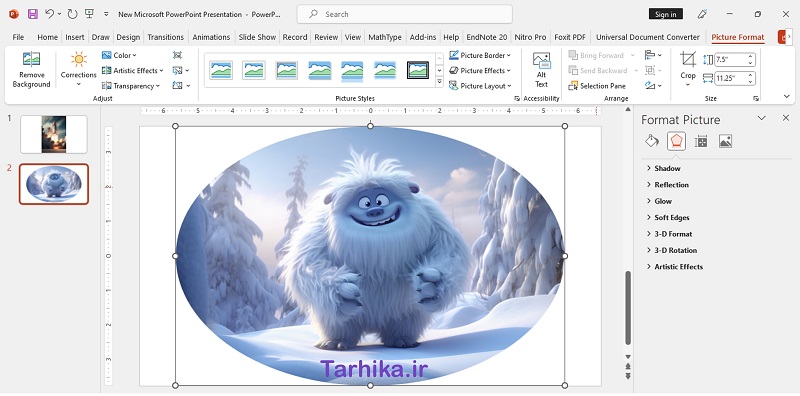Click the Sign in button

[x=665, y=14]
